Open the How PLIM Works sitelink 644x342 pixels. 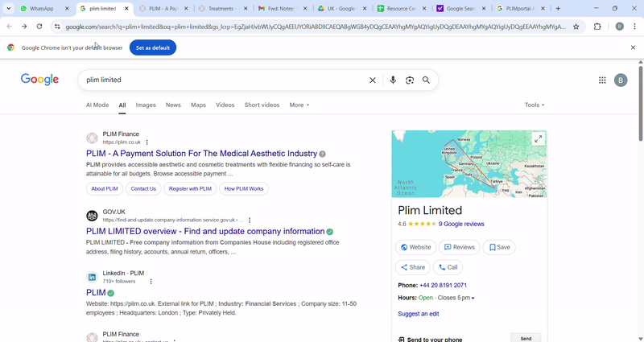(x=244, y=189)
